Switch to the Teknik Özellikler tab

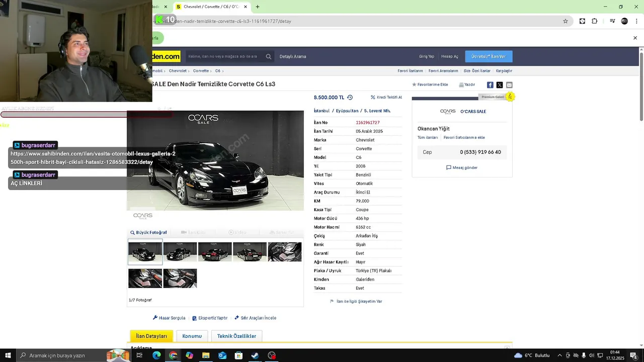point(236,336)
